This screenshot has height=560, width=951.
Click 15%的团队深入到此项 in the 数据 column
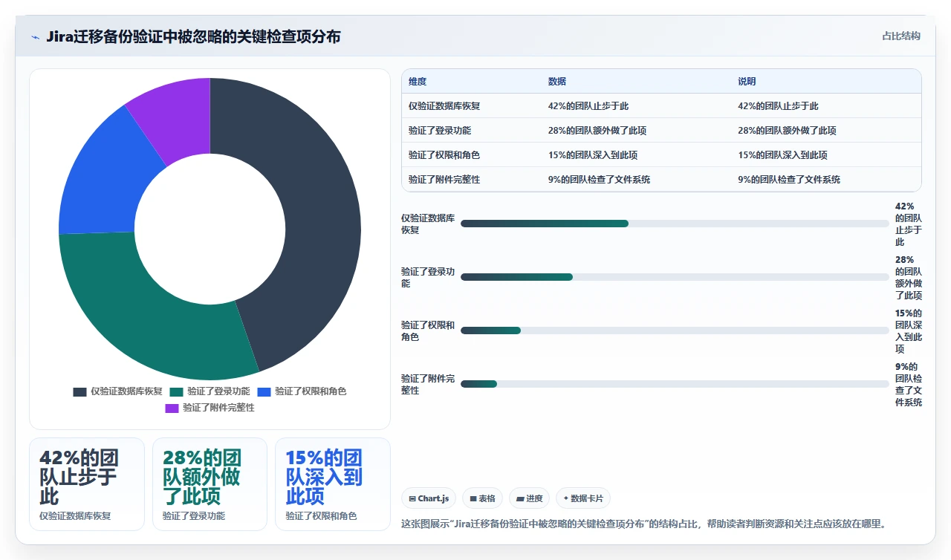click(x=593, y=155)
